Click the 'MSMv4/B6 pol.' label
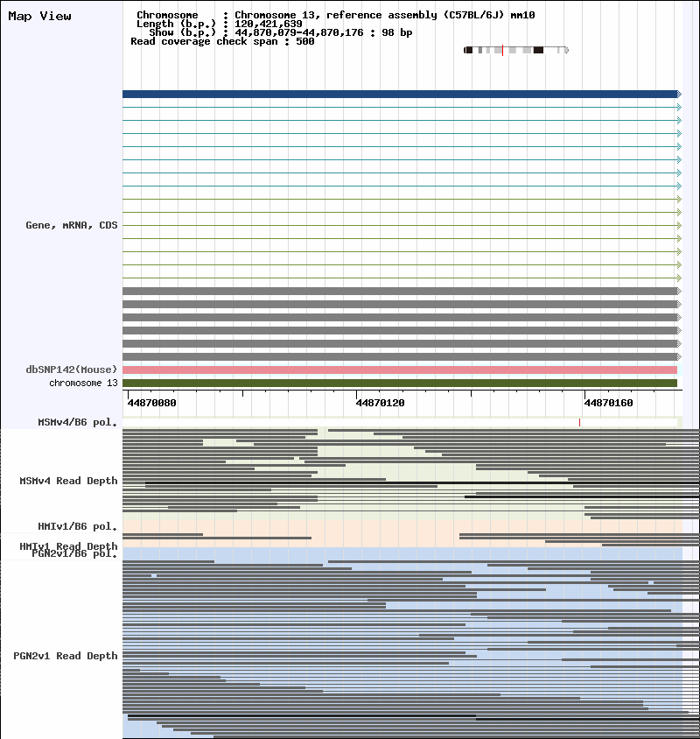The width and height of the screenshot is (700, 739). point(78,422)
